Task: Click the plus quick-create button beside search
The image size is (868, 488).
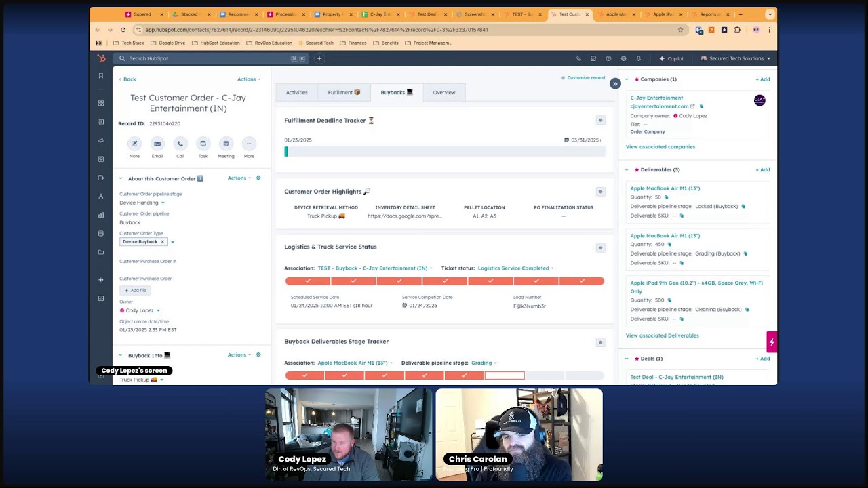Action: tap(319, 58)
